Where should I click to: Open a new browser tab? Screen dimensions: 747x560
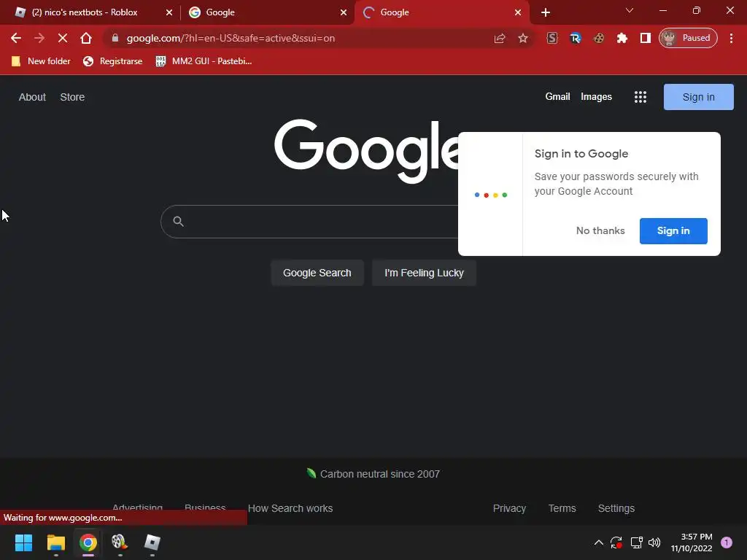coord(546,12)
